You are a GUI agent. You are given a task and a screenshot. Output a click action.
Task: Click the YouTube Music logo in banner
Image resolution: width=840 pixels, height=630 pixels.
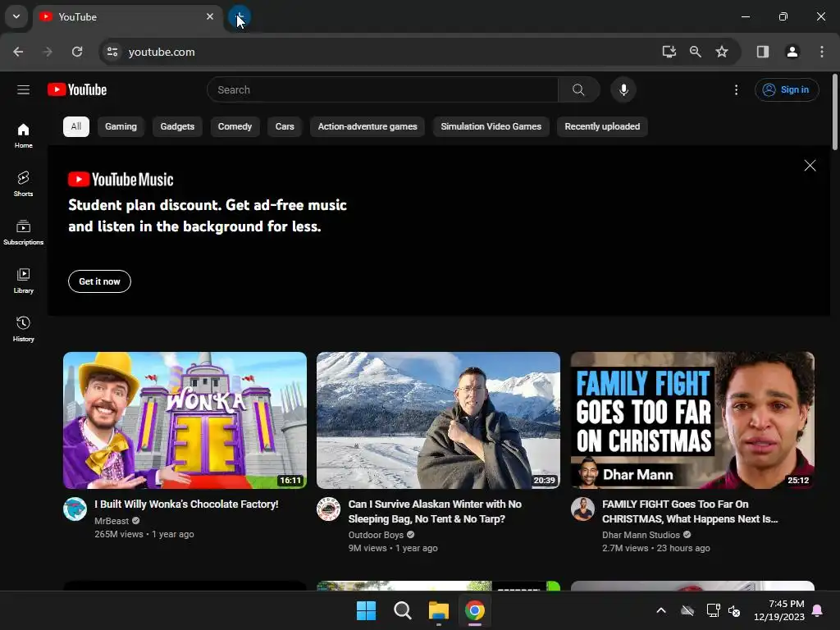click(121, 180)
